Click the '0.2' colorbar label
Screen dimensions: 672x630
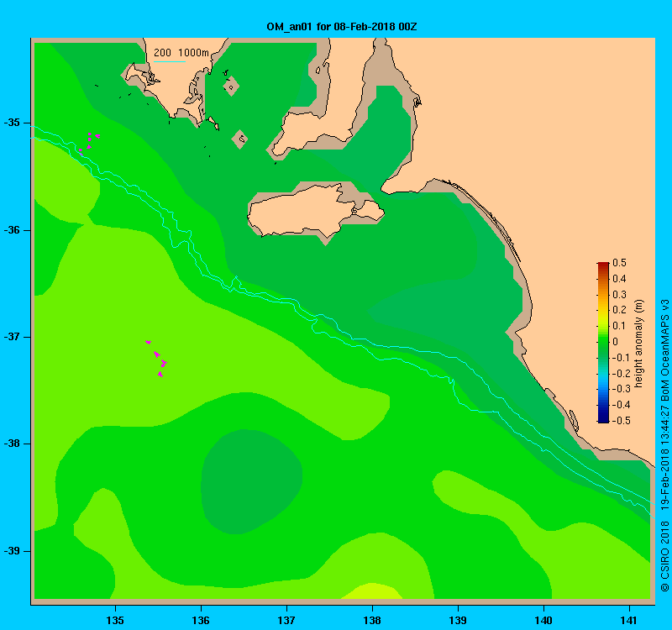coord(619,310)
